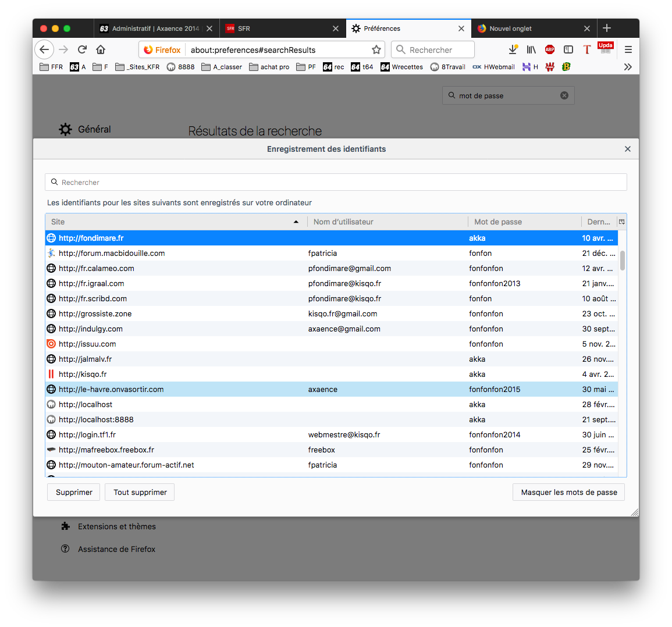Select the http://issuu.com entry
The image size is (672, 627).
331,344
